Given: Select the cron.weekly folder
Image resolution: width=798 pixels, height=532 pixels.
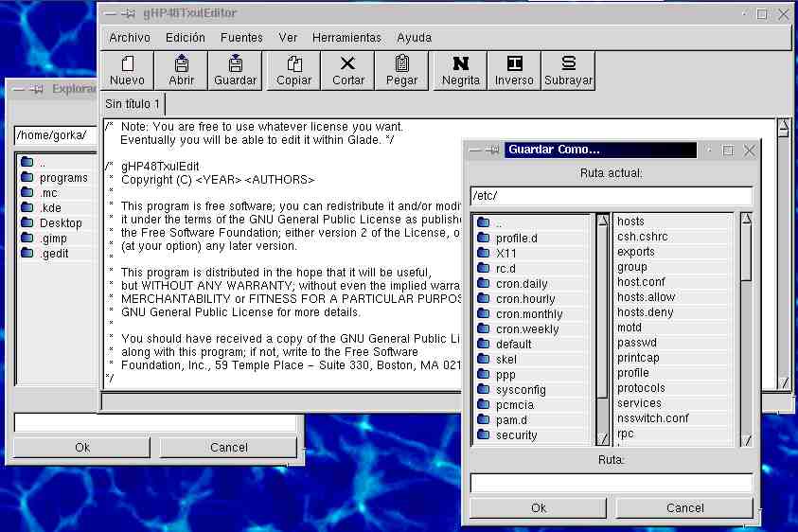Looking at the screenshot, I should coord(533,328).
